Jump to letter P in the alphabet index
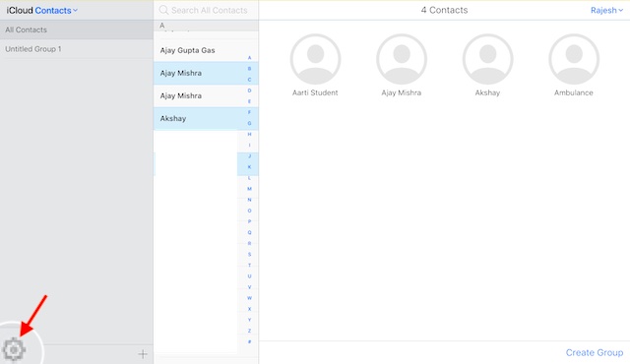 (x=249, y=221)
